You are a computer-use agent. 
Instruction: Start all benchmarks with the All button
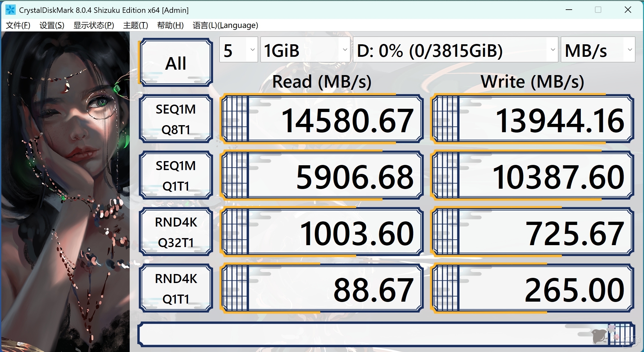click(176, 63)
